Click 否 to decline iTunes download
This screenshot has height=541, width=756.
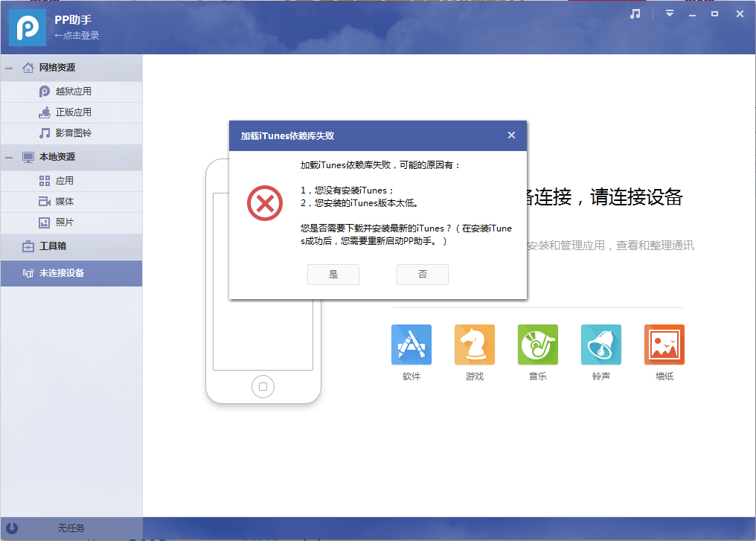click(x=423, y=275)
